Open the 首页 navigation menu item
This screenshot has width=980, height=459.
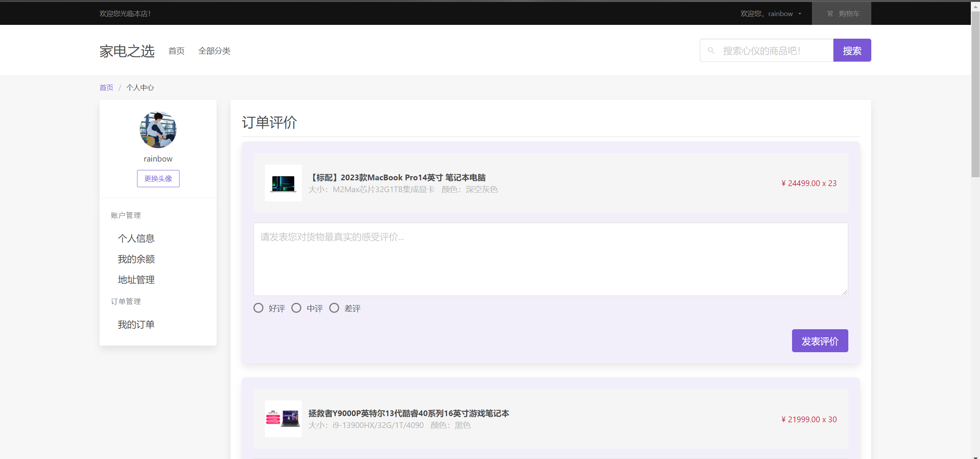click(176, 51)
